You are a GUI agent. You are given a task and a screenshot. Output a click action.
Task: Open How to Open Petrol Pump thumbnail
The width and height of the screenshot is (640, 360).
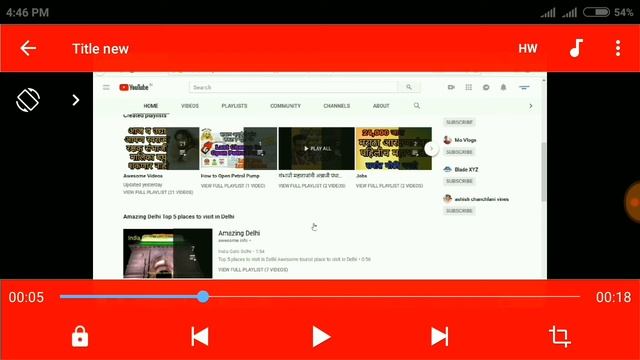coord(239,149)
